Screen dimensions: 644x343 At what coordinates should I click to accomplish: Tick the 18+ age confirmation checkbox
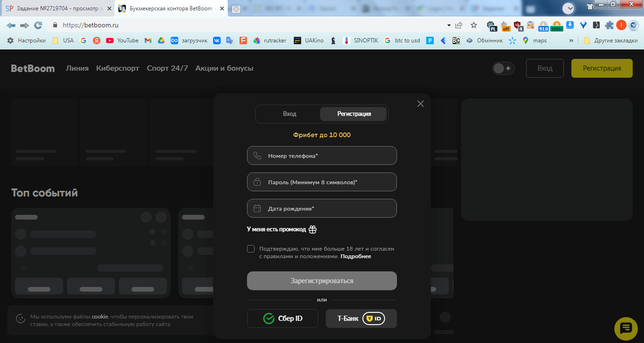pos(251,249)
